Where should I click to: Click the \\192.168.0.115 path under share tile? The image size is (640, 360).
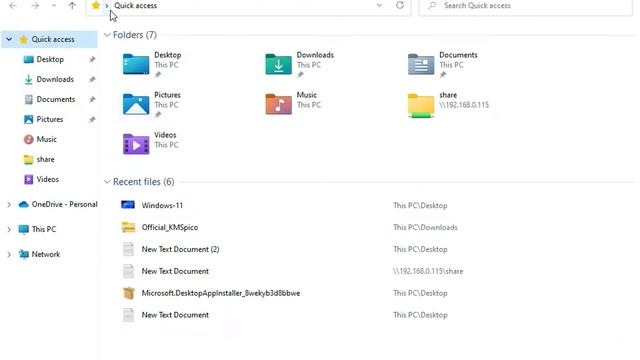tap(464, 105)
